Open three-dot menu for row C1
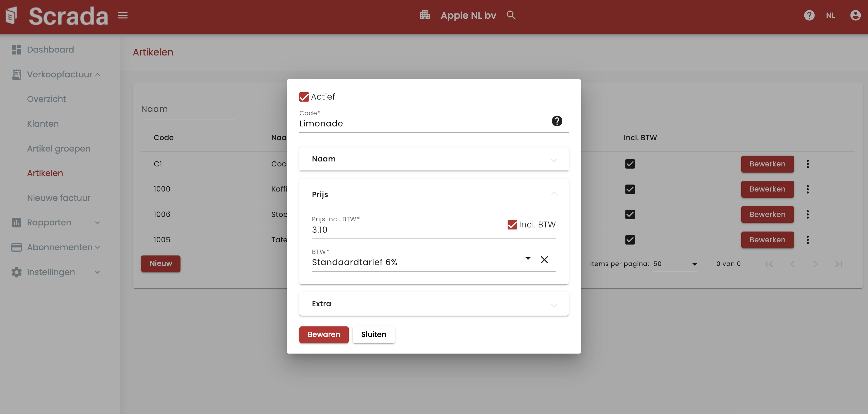Viewport: 868px width, 414px height. (x=807, y=164)
